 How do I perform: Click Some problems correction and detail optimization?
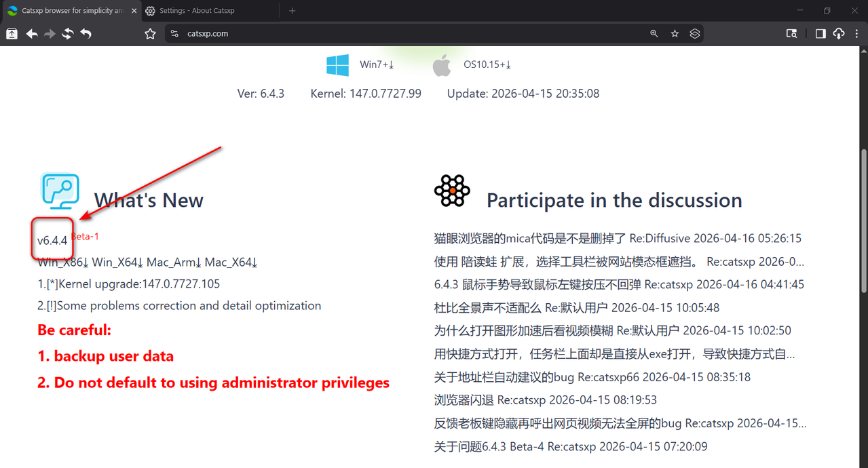point(179,306)
